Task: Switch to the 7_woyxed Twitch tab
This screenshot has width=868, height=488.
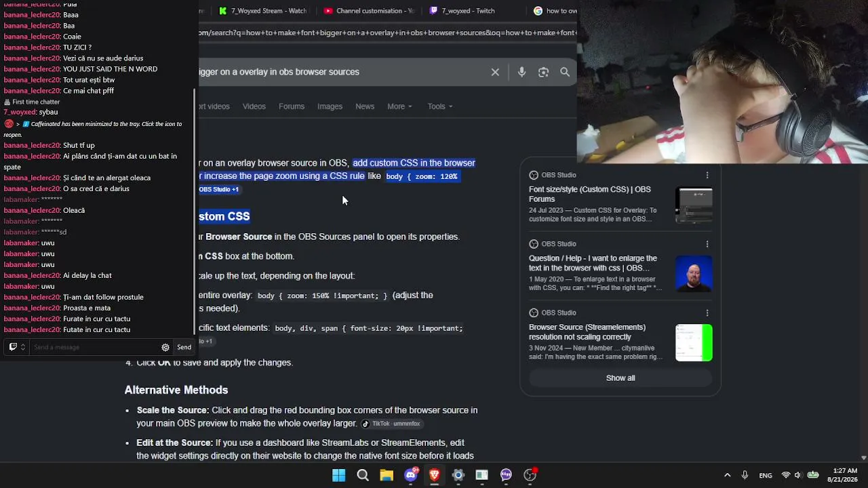Action: pyautogui.click(x=462, y=11)
